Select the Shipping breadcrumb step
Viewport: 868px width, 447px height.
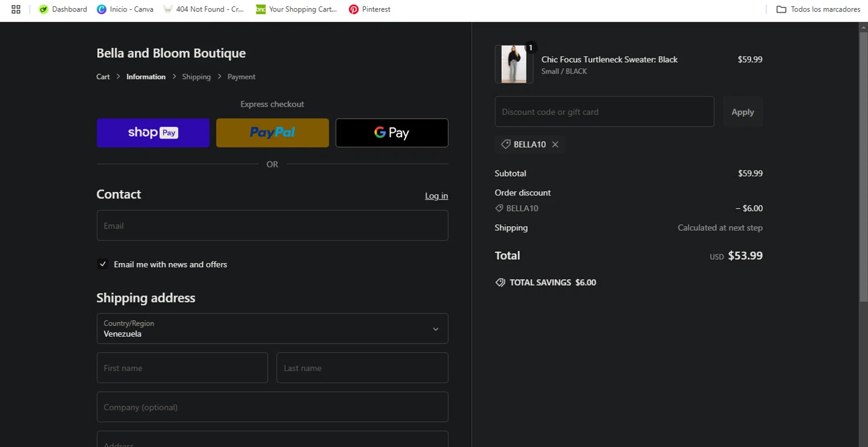196,77
